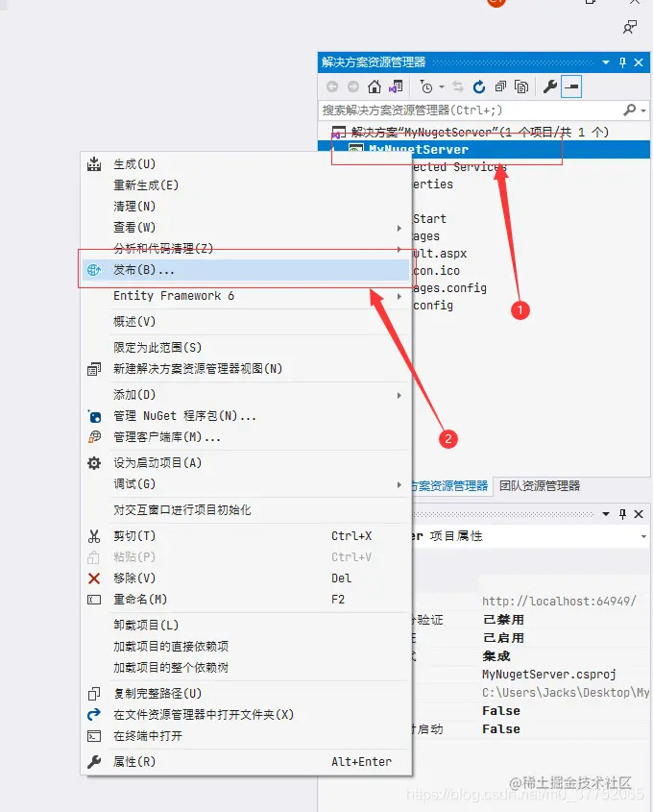Open the pending changes filter dropdown arrow
The width and height of the screenshot is (653, 812).
[442, 87]
